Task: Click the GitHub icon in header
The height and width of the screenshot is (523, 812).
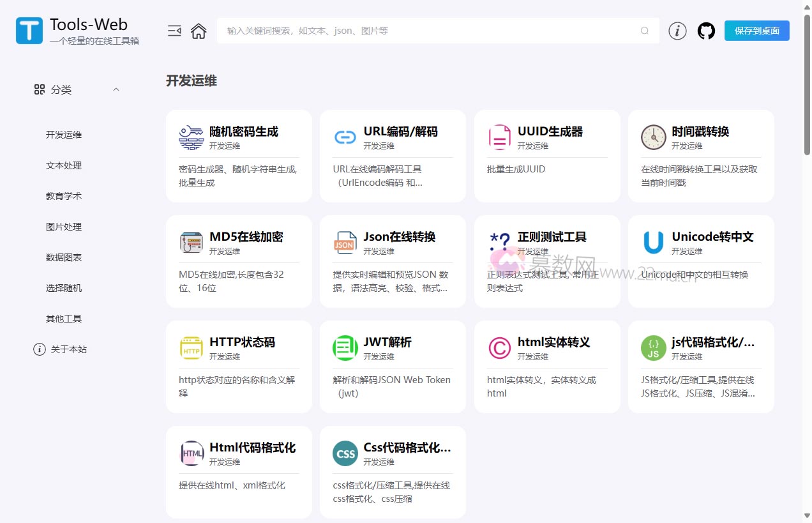Action: tap(706, 31)
